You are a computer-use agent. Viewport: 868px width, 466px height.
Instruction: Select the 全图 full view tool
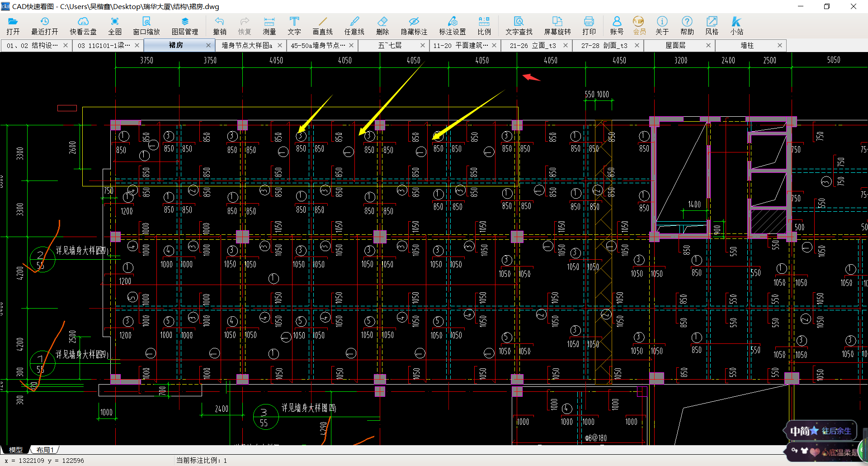115,26
